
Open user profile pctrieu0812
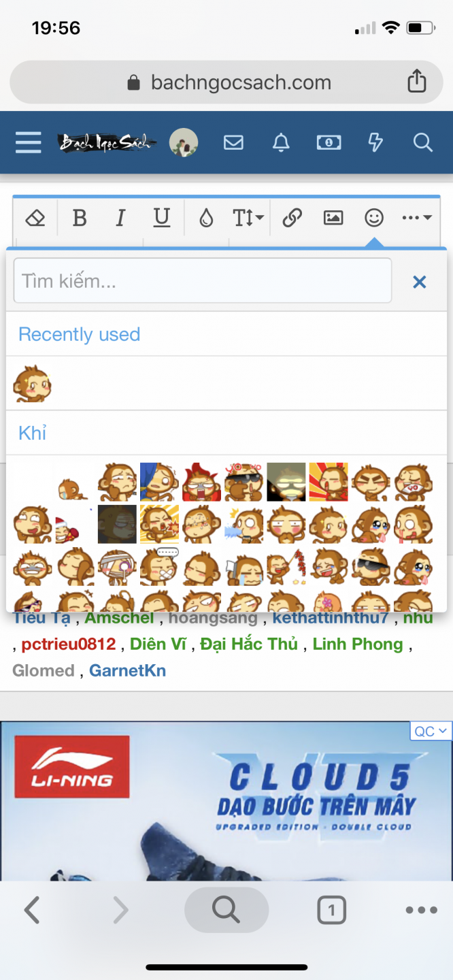[69, 644]
